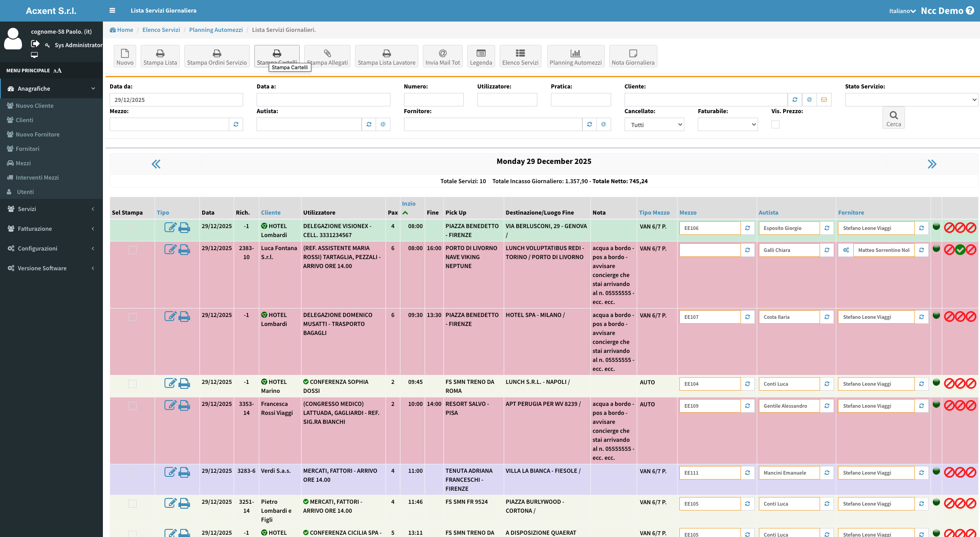Click the hamburger menu toggle icon
Viewport: 980px width, 537px height.
112,10
